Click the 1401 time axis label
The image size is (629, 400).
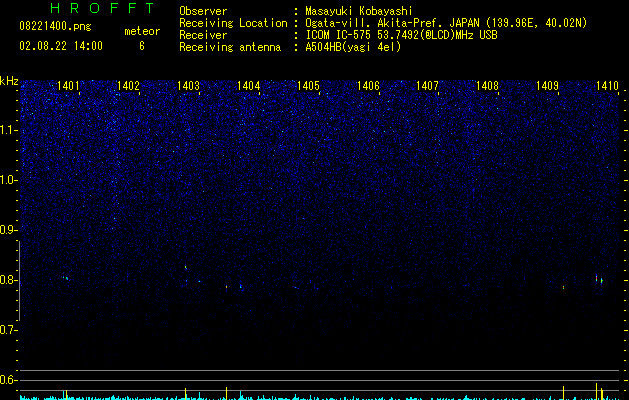click(68, 85)
